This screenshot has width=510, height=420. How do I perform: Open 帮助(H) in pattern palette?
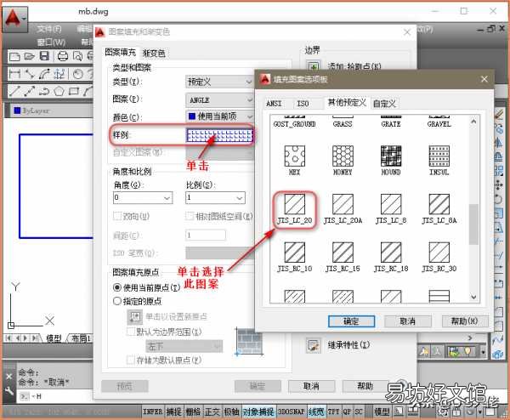click(x=465, y=321)
